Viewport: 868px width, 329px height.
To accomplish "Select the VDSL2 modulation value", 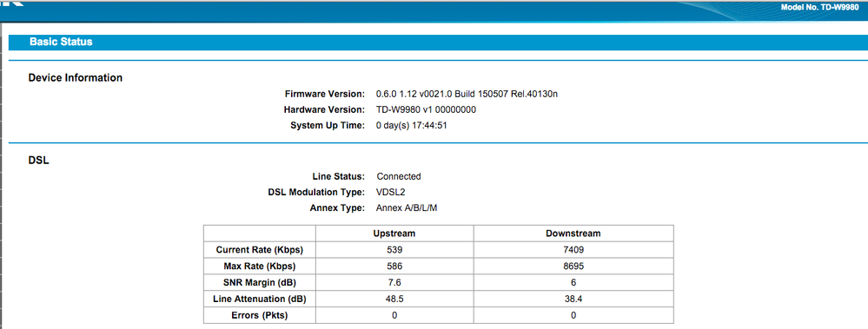I will (390, 193).
